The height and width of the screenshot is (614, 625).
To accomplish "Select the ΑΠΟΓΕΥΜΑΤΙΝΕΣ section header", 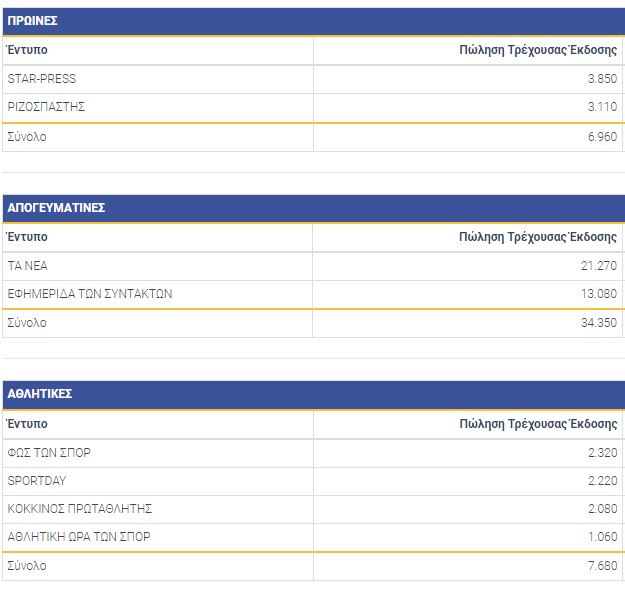I will click(x=56, y=208).
